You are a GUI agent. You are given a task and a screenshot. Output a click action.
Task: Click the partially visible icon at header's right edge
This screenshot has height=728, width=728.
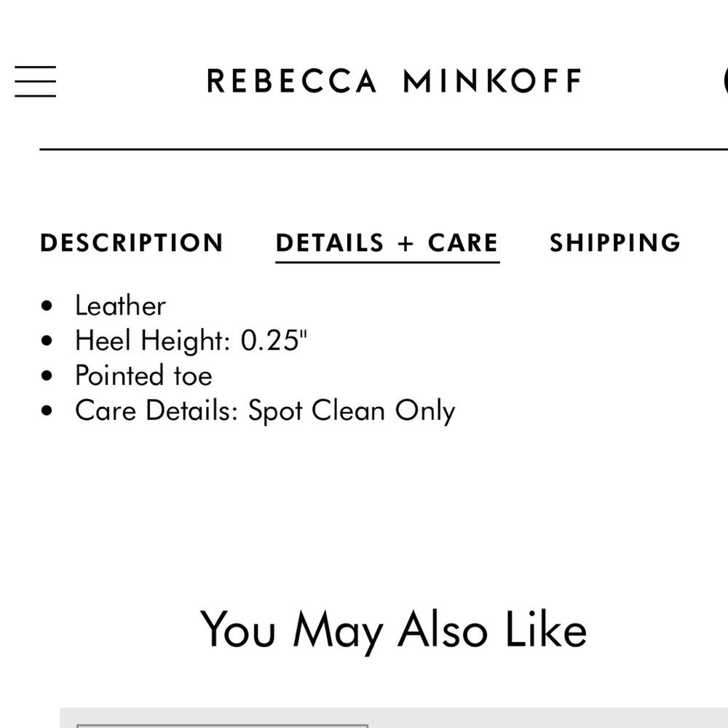click(x=725, y=81)
